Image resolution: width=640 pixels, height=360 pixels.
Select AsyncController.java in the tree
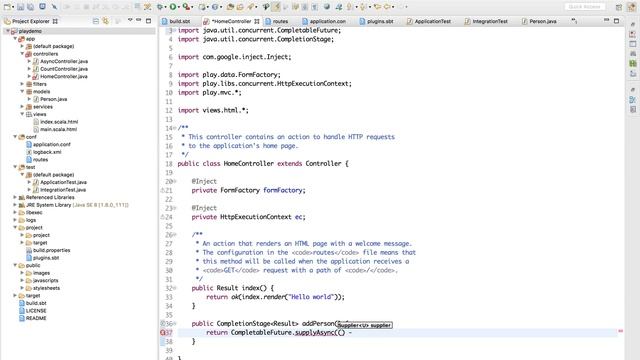tap(64, 61)
